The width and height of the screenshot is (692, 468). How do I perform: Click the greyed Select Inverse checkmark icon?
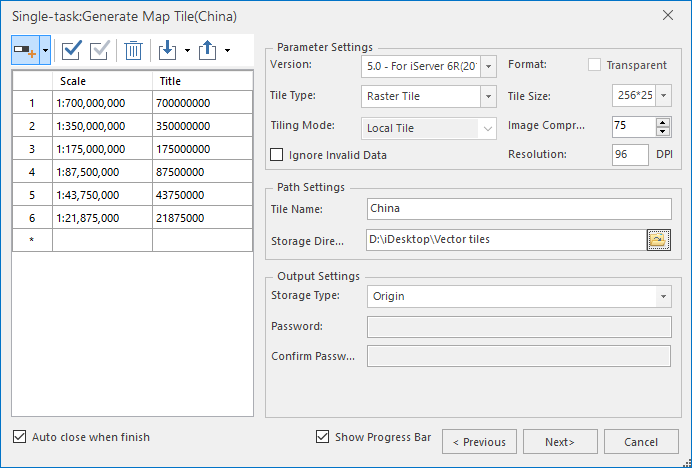coord(100,50)
